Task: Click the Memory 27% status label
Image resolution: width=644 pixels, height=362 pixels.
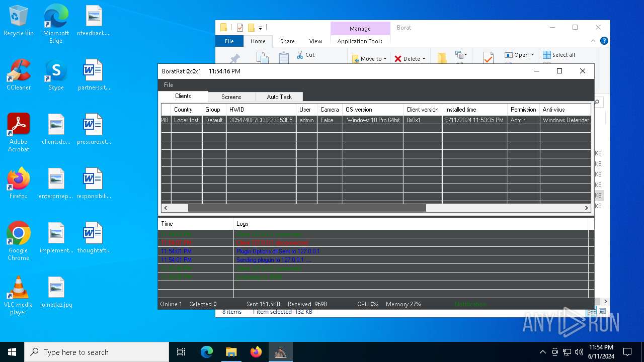Action: click(404, 304)
